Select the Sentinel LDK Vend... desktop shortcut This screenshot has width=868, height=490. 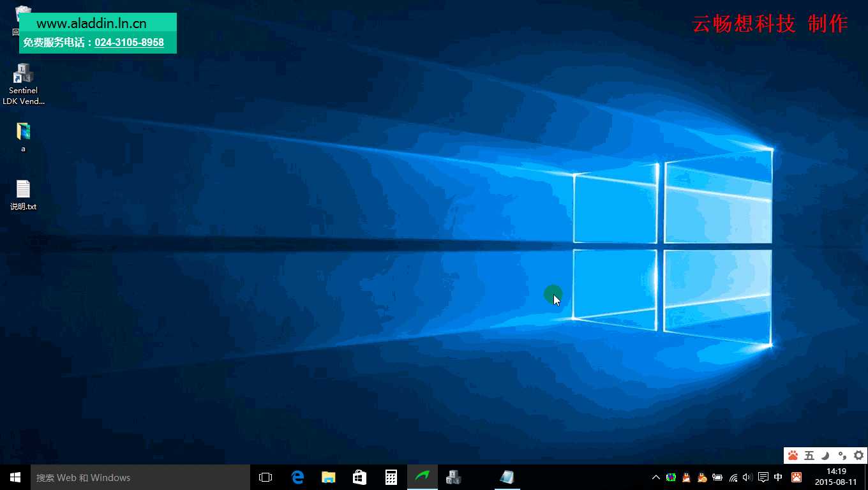24,84
